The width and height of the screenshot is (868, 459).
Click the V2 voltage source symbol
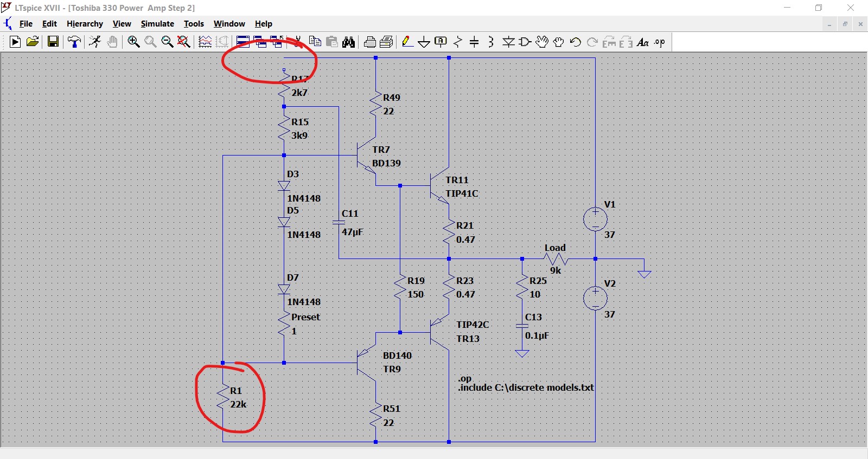595,298
